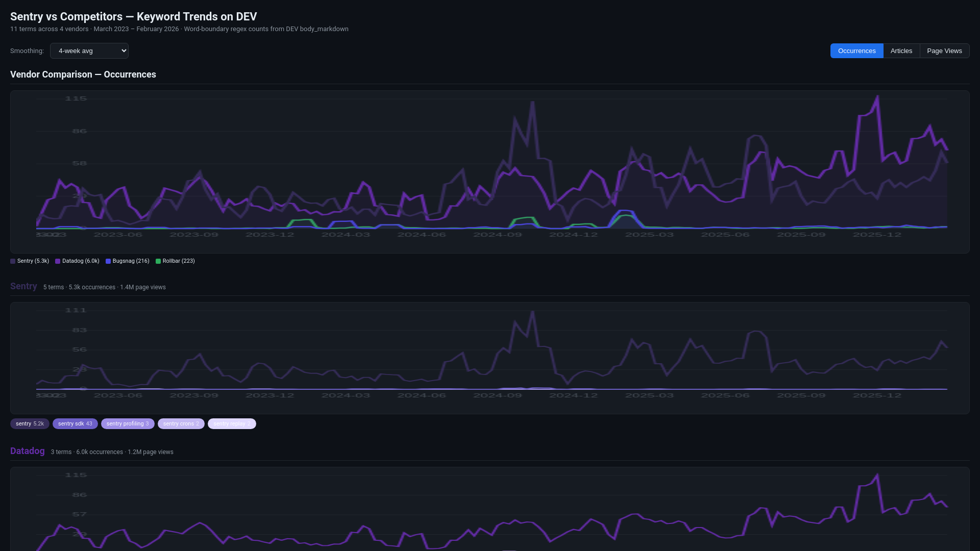Click 2023-06 axis label in Sentry chart
The width and height of the screenshot is (980, 551).
coord(118,396)
